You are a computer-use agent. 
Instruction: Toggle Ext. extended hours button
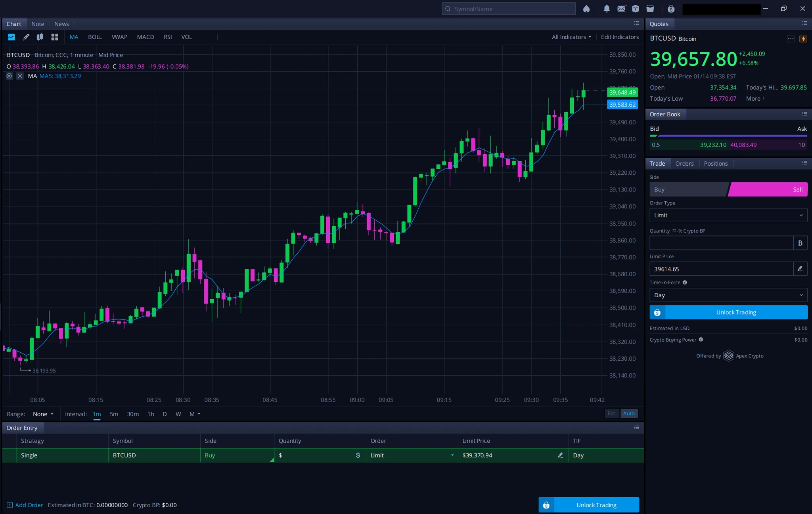(612, 413)
